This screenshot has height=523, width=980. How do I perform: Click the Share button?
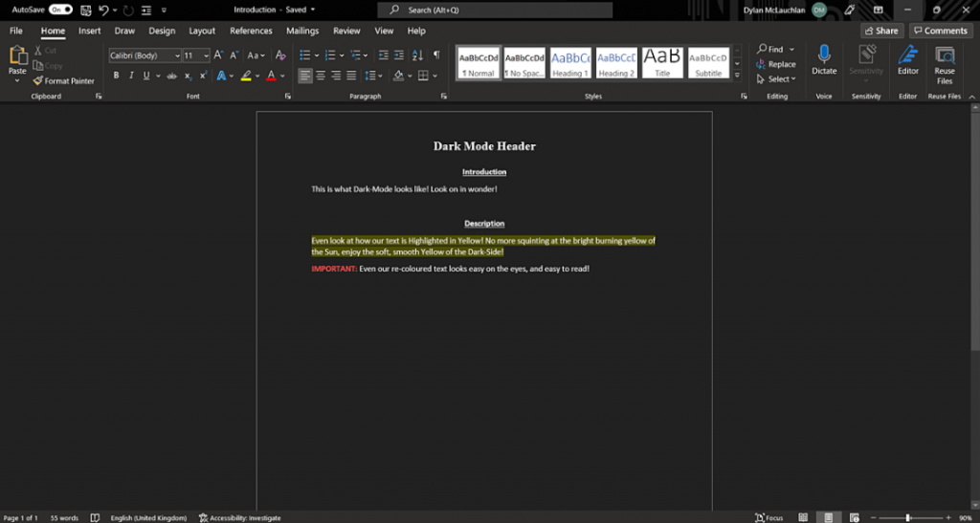881,31
